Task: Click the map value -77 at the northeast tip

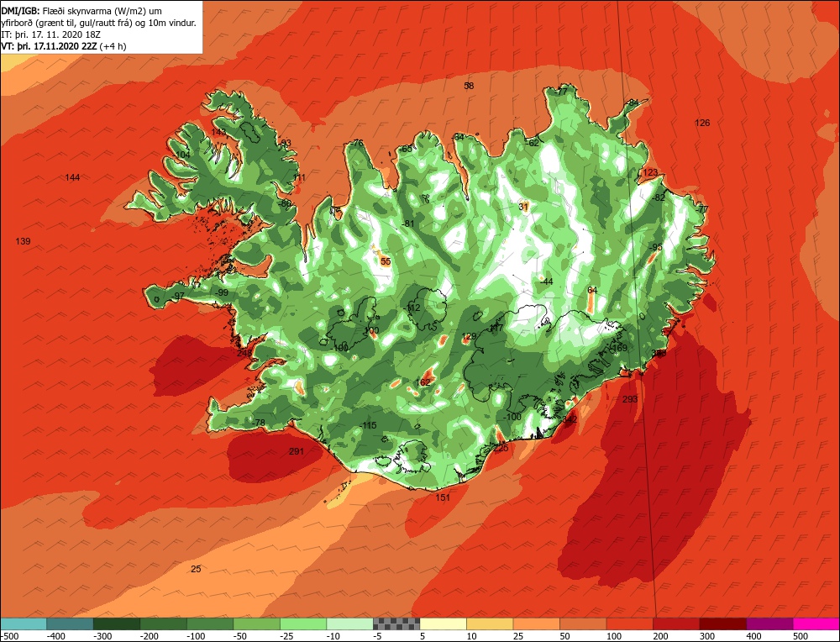Action: pyautogui.click(x=559, y=92)
